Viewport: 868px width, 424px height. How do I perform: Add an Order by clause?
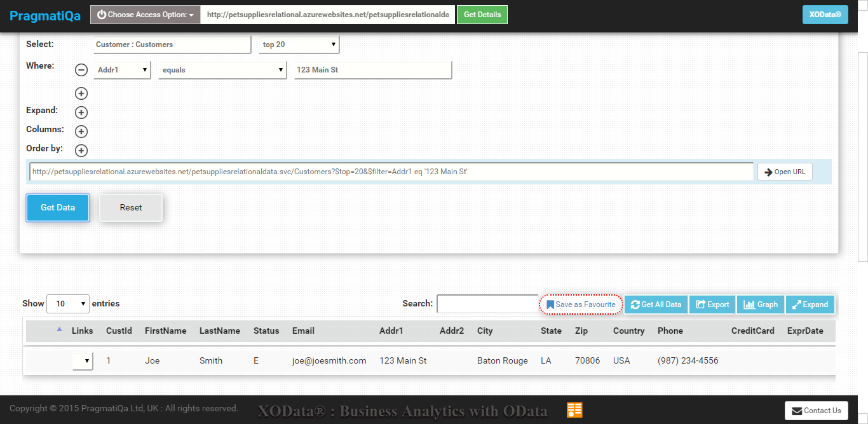click(x=81, y=151)
